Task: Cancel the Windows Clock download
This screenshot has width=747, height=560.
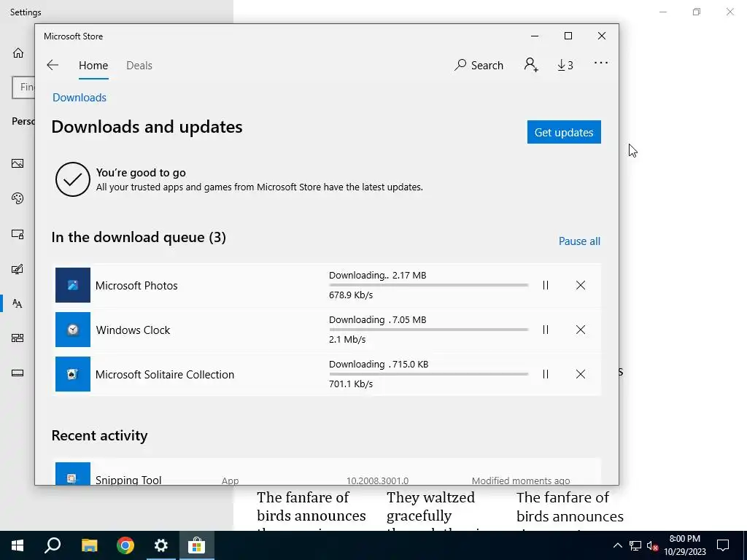Action: click(580, 330)
